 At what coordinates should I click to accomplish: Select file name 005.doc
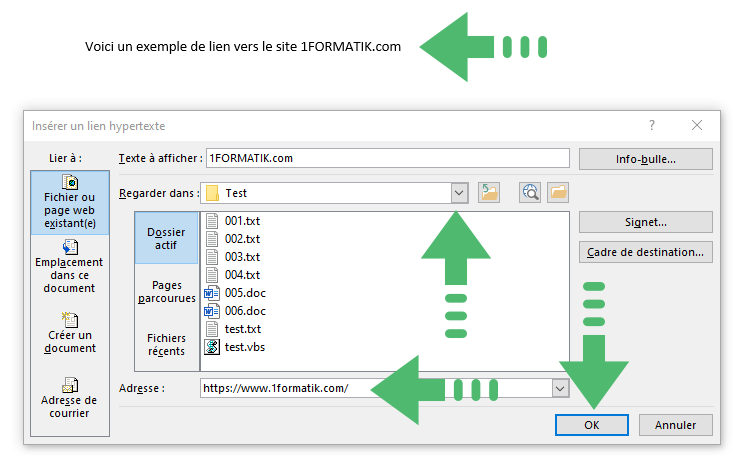coord(245,293)
